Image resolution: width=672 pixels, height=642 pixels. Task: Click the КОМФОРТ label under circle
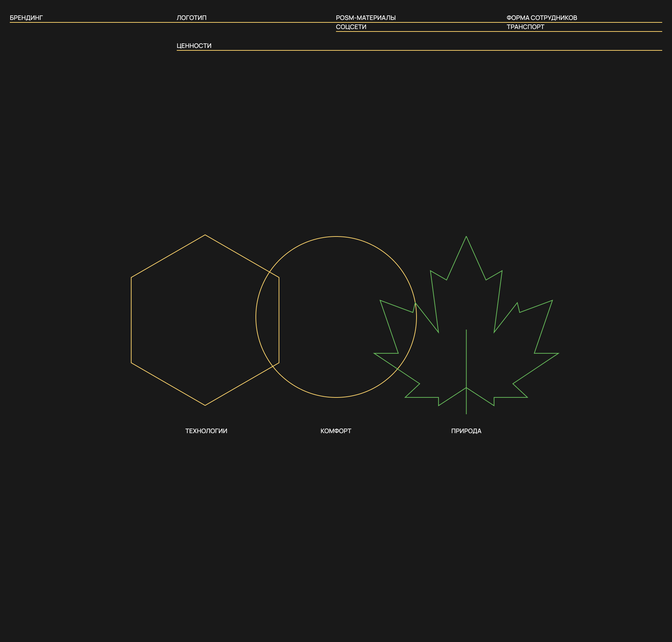[x=336, y=431]
